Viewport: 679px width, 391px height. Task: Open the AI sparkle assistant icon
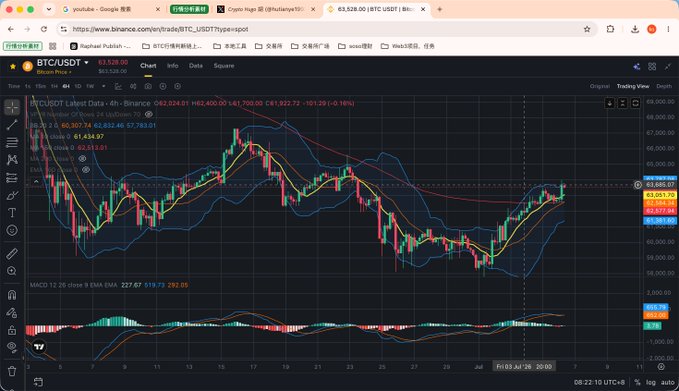637,66
